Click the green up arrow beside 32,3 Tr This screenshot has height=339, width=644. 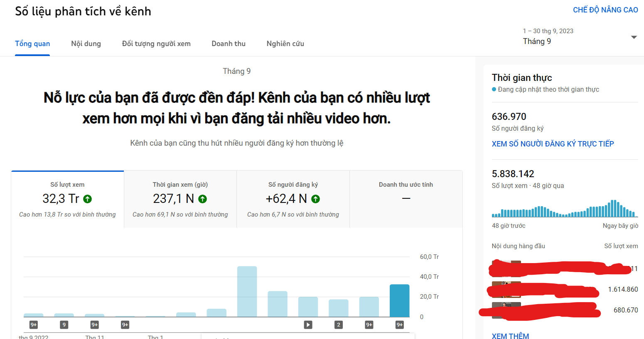pyautogui.click(x=87, y=199)
